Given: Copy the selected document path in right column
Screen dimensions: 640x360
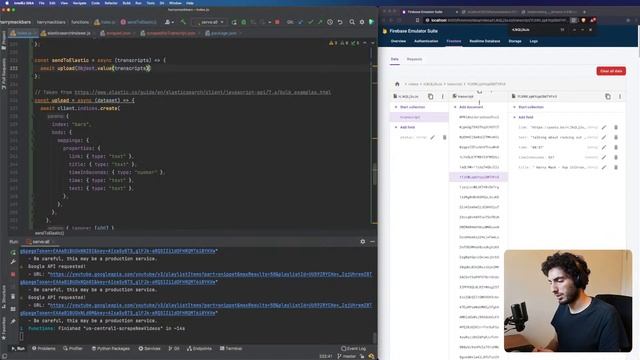Looking at the screenshot, I should [x=608, y=97].
